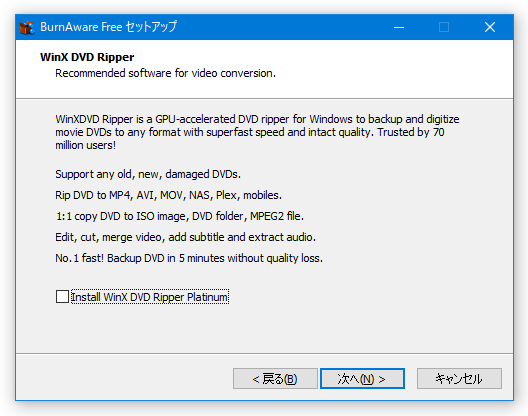This screenshot has width=528, height=416.
Task: Click 'Support any old, new, damaged DVDs.' line
Action: (148, 174)
